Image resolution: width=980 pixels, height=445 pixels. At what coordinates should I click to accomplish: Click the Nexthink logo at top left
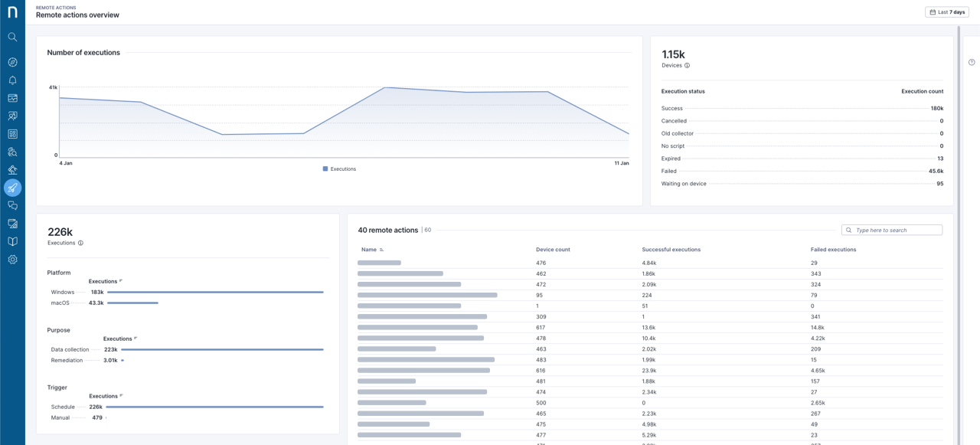click(12, 12)
